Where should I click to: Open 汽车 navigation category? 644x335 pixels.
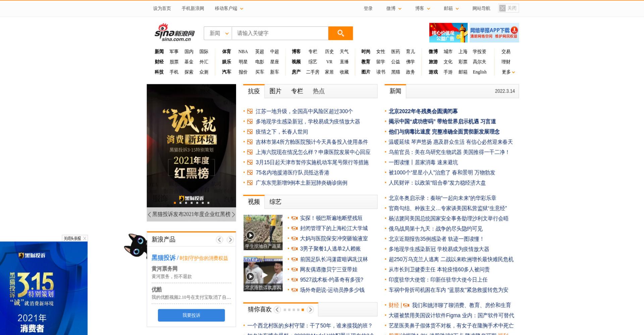pos(227,72)
